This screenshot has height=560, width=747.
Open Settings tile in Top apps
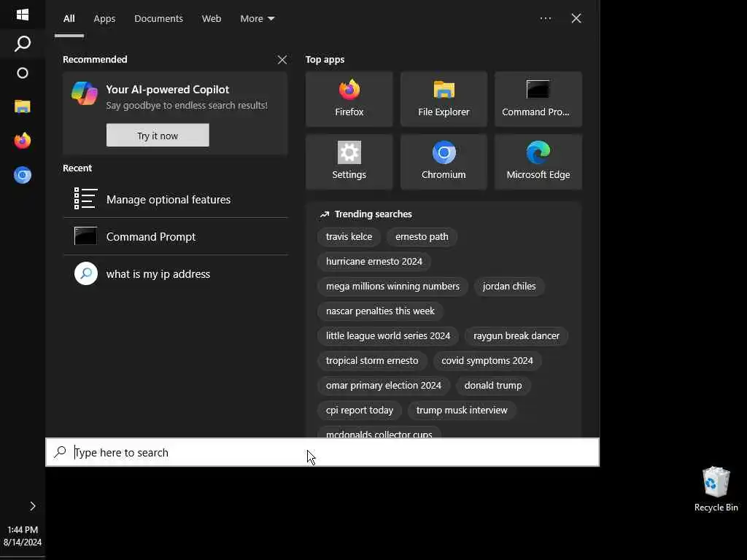pyautogui.click(x=349, y=162)
